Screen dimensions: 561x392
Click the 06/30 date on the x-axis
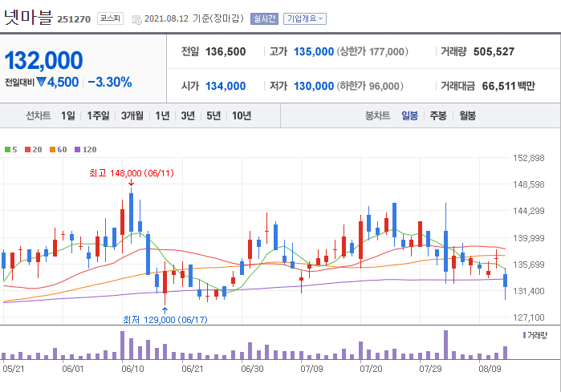click(x=252, y=369)
